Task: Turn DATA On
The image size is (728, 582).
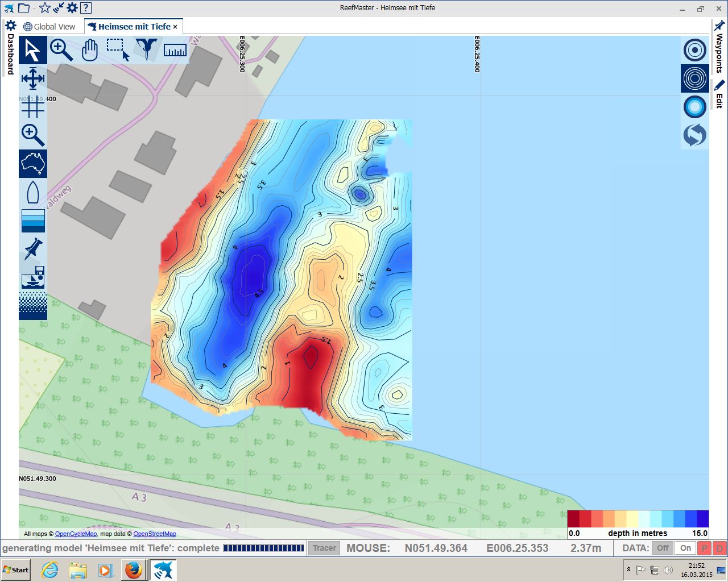Action: [685, 548]
